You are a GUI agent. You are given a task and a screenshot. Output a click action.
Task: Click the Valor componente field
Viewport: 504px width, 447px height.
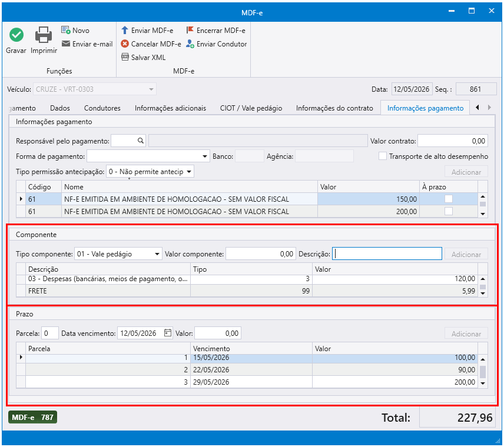261,253
